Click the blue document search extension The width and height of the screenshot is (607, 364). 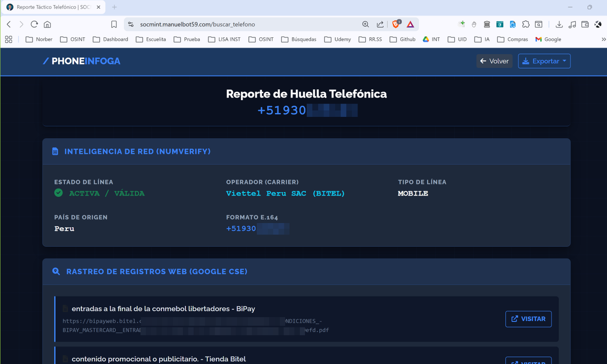coord(512,24)
